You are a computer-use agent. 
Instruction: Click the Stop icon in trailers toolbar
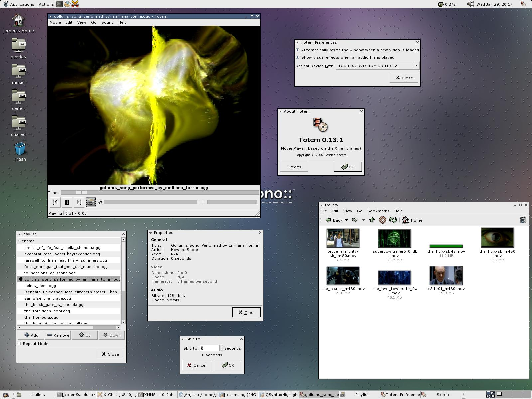pyautogui.click(x=382, y=220)
